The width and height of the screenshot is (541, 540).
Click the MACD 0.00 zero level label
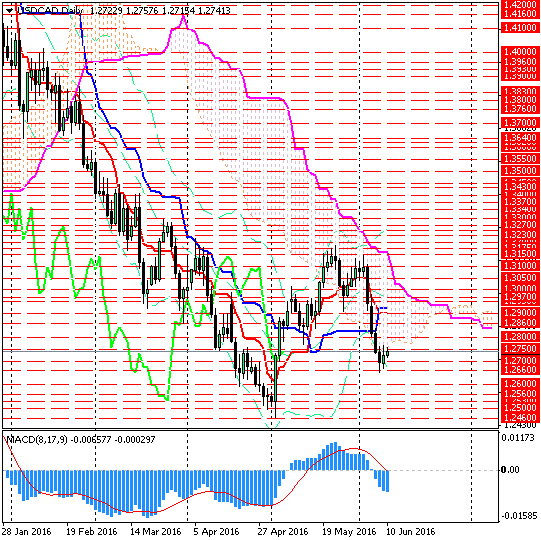(510, 470)
